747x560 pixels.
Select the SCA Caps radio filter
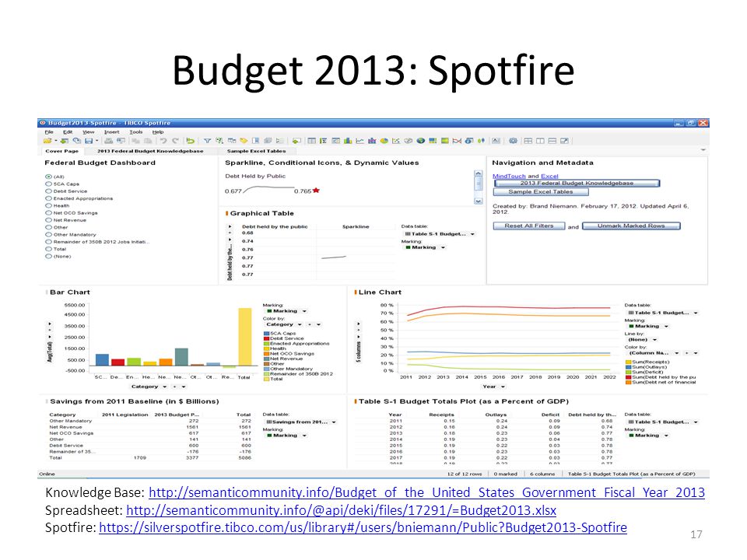pyautogui.click(x=48, y=184)
